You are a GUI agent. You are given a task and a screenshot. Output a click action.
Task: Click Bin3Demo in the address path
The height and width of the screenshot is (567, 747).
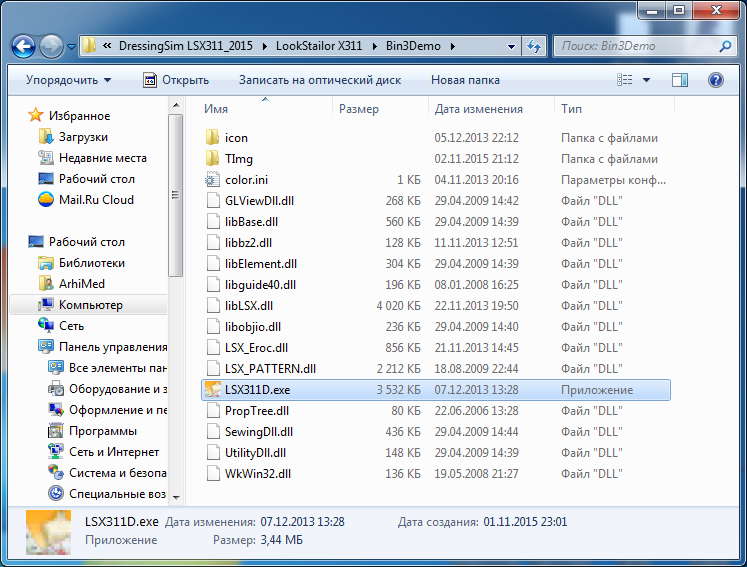click(413, 46)
